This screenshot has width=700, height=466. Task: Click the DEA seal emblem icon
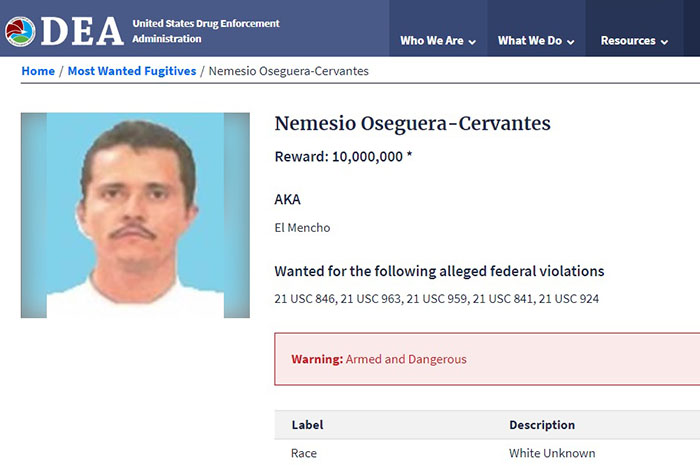click(x=20, y=31)
